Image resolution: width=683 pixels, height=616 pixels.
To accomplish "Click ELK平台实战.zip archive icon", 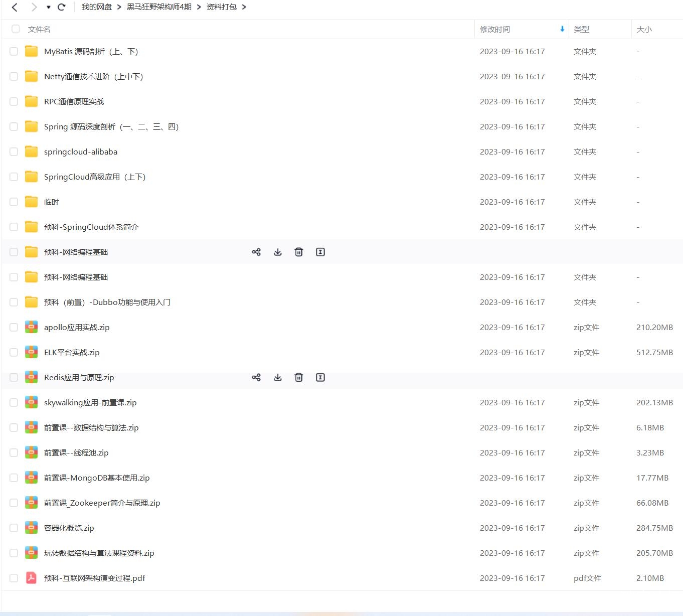I will pos(32,352).
